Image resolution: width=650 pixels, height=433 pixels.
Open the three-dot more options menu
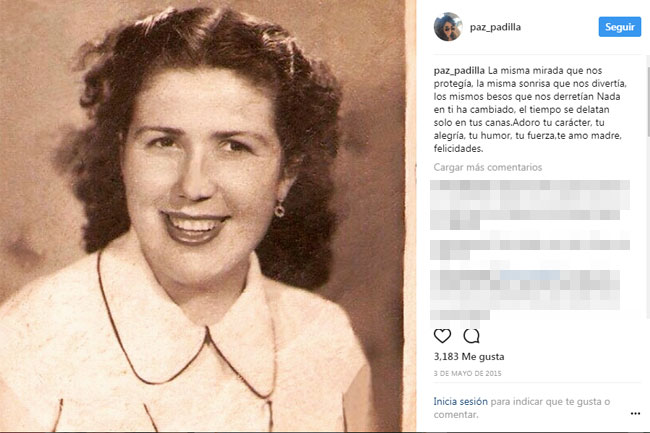(635, 414)
